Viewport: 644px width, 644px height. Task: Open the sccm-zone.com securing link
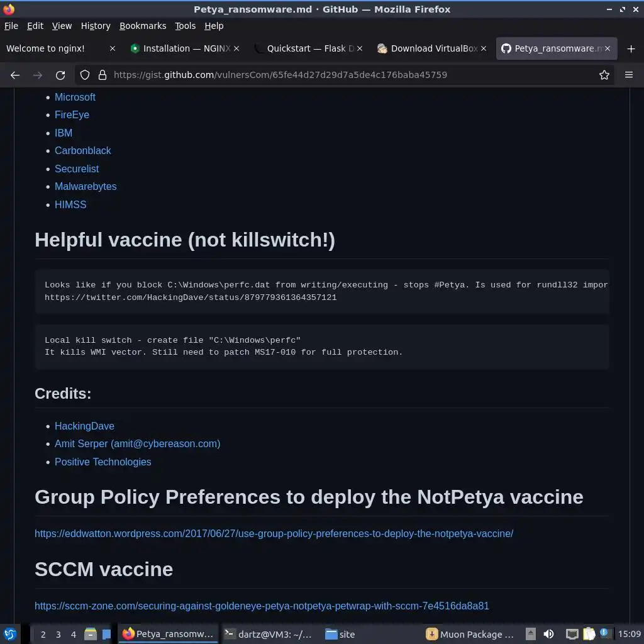point(262,606)
